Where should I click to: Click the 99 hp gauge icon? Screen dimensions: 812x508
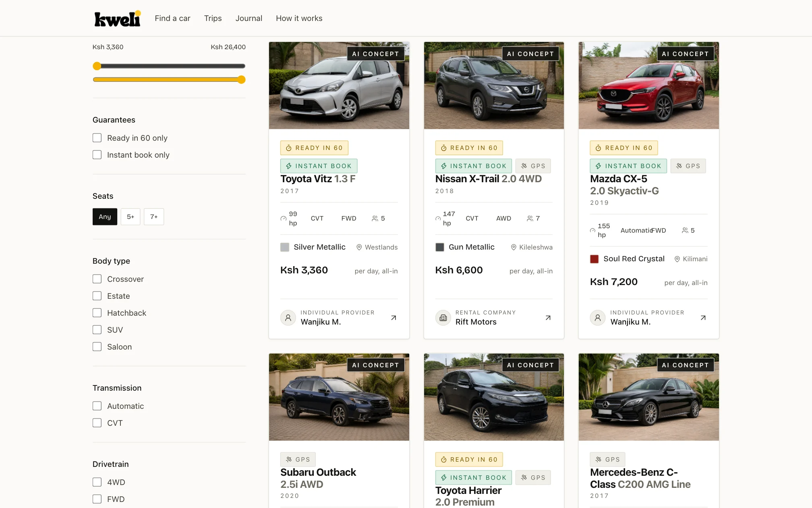[x=284, y=219]
